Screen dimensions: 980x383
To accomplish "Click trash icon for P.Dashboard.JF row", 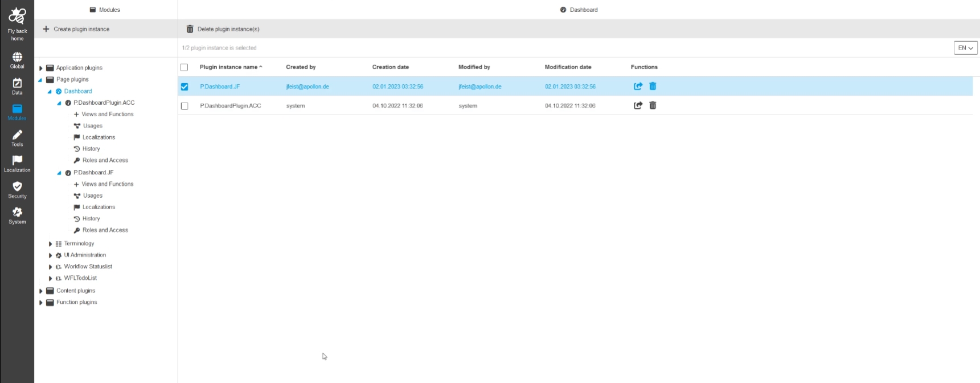I will pos(653,86).
